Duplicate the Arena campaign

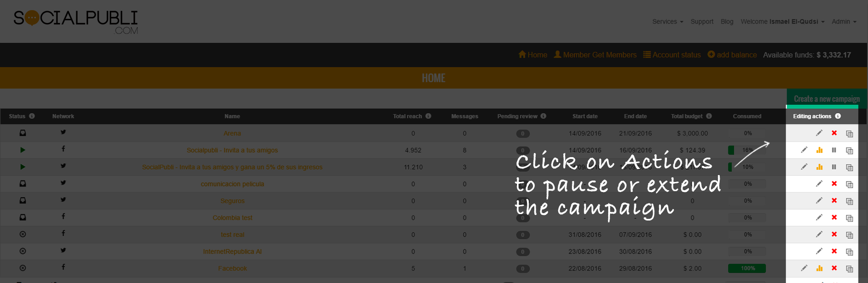click(x=849, y=134)
